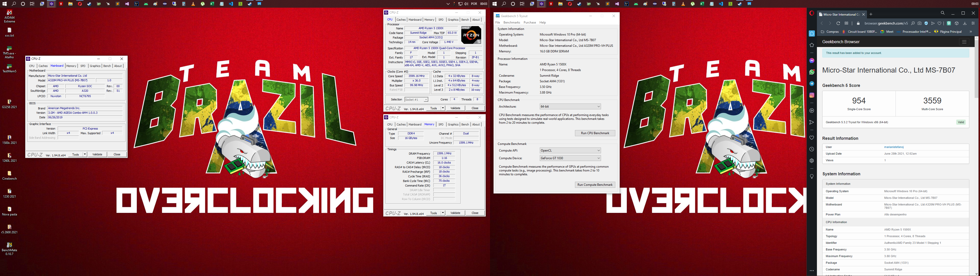Image resolution: width=980 pixels, height=276 pixels.
Task: Click the 3559 Multi-Core Score value
Action: point(932,101)
